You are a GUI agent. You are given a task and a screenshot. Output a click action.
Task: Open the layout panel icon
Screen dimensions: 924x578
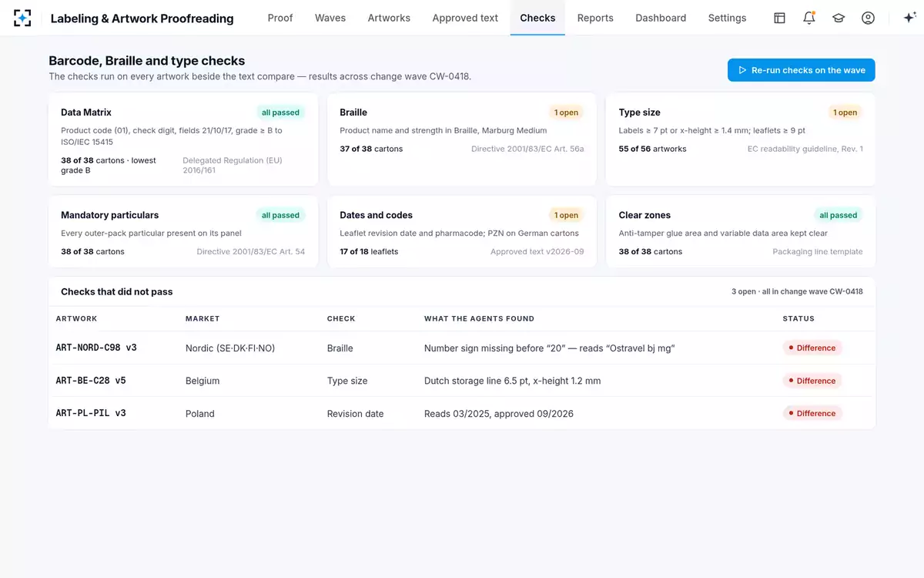click(779, 18)
